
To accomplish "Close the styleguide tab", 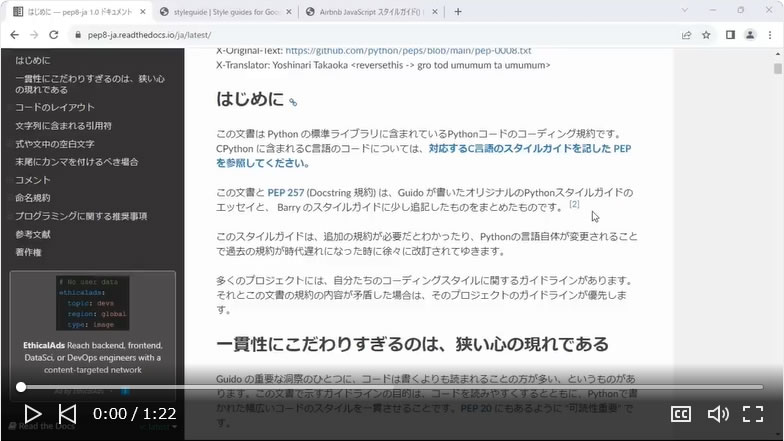I will coord(288,12).
